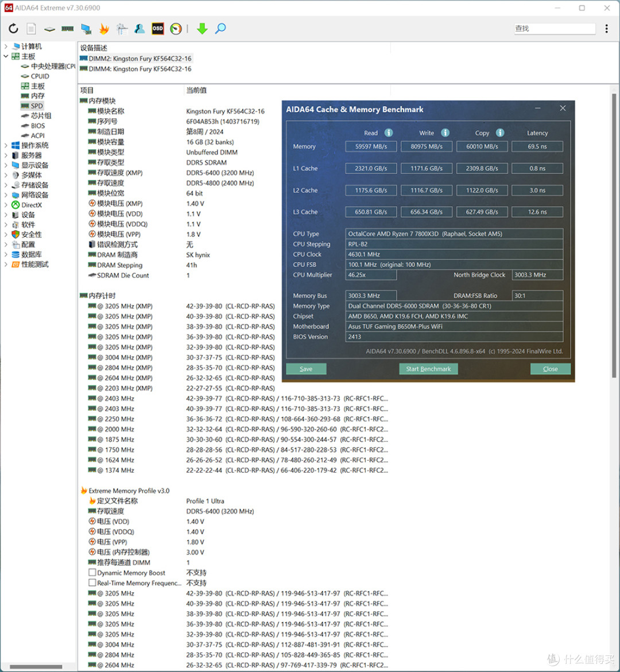Click the 查找 search input field

point(555,29)
